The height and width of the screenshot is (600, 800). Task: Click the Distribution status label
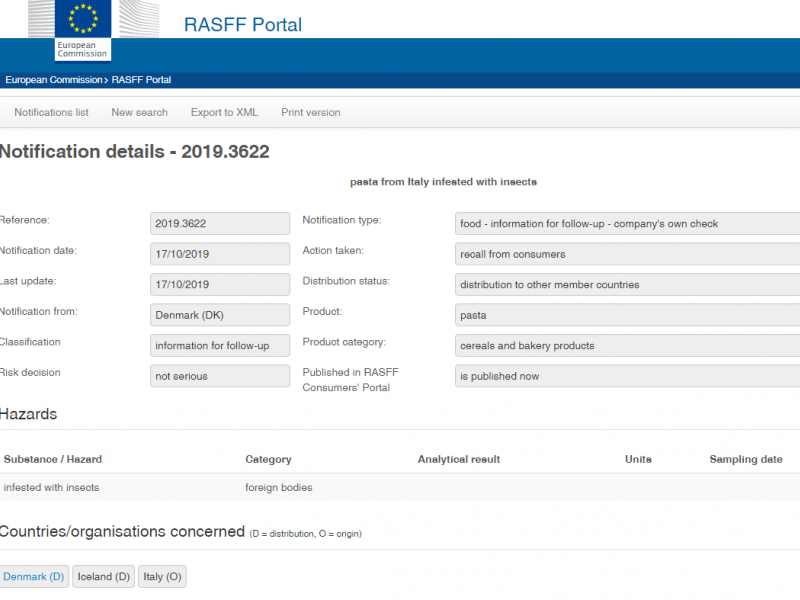pos(346,281)
